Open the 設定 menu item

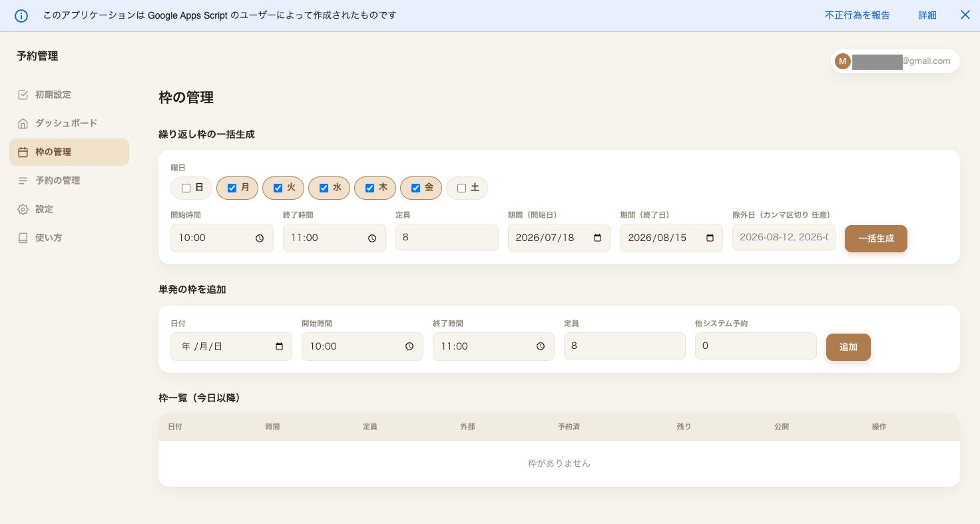tap(69, 209)
